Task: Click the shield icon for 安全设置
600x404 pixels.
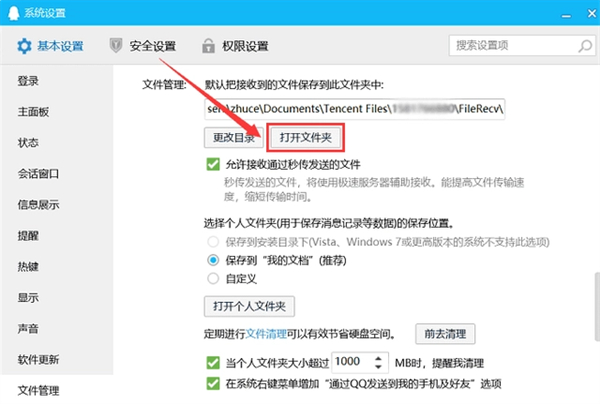Action: click(117, 46)
